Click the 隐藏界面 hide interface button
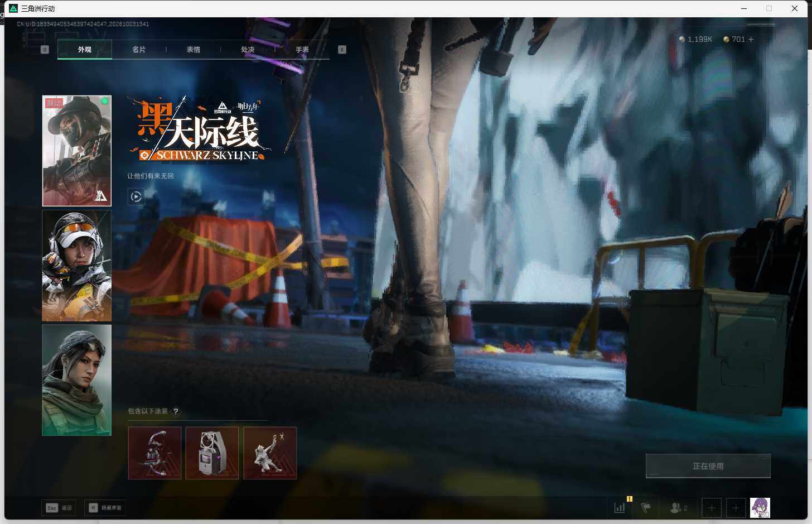The image size is (812, 524). (x=105, y=508)
